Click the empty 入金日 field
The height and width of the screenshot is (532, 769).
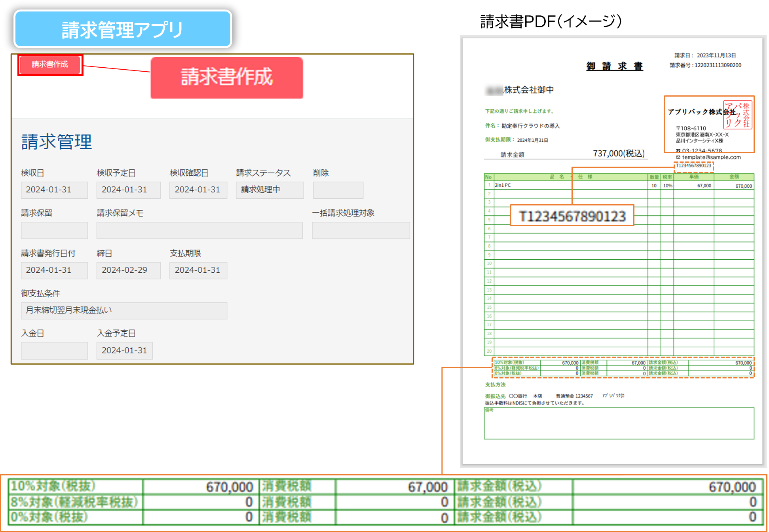(54, 351)
